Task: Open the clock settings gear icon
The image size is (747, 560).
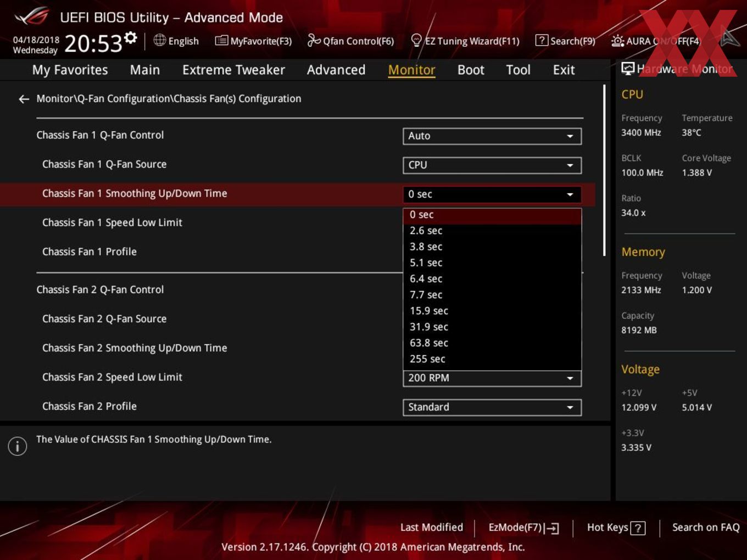Action: point(130,37)
